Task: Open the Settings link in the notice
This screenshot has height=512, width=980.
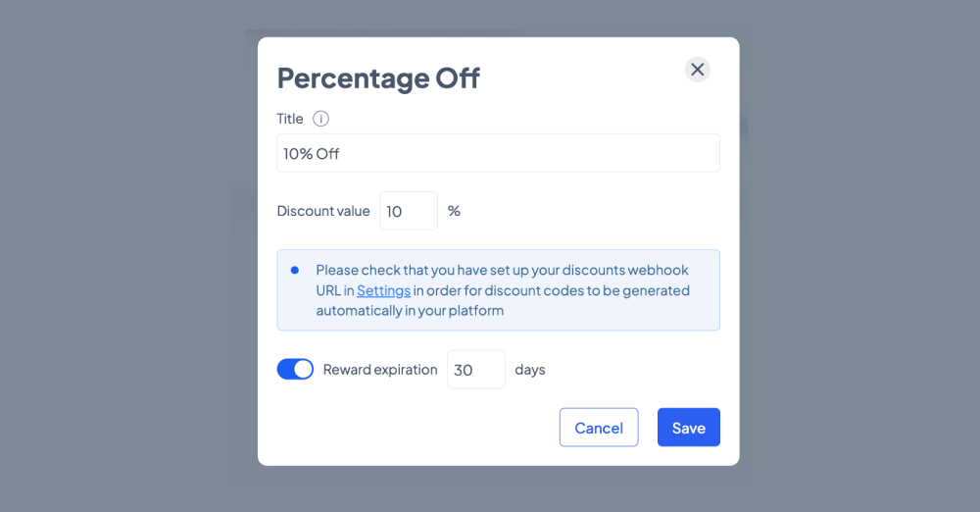Action: [384, 290]
